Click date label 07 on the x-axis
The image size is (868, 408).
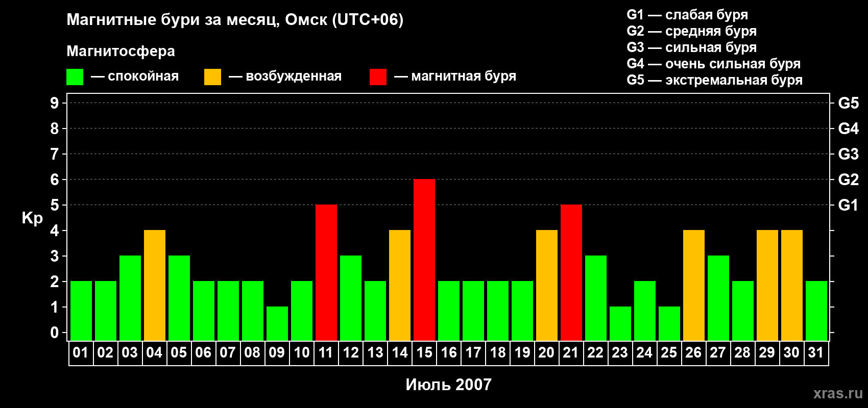(x=228, y=353)
